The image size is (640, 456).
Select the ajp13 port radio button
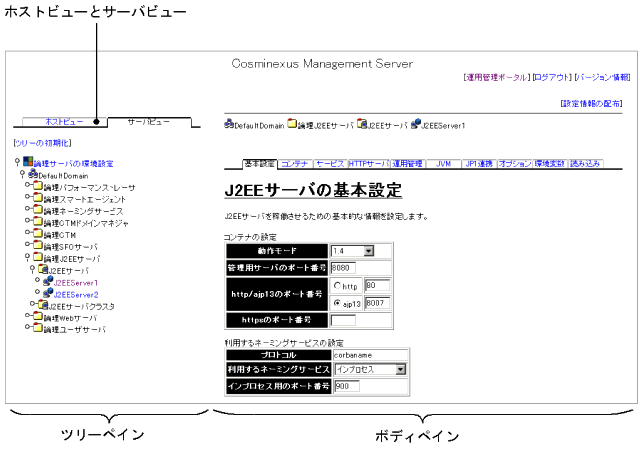[337, 303]
